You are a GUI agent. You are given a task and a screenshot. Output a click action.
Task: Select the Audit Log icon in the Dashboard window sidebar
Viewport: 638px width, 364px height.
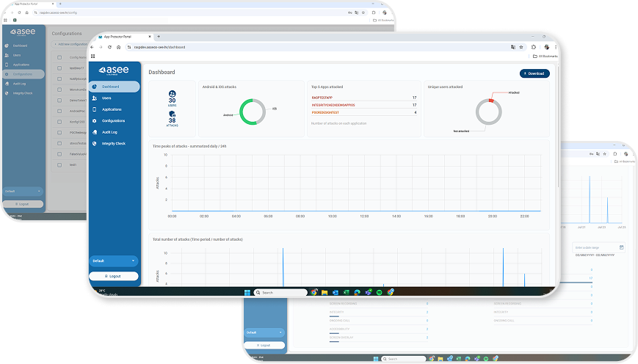[95, 132]
